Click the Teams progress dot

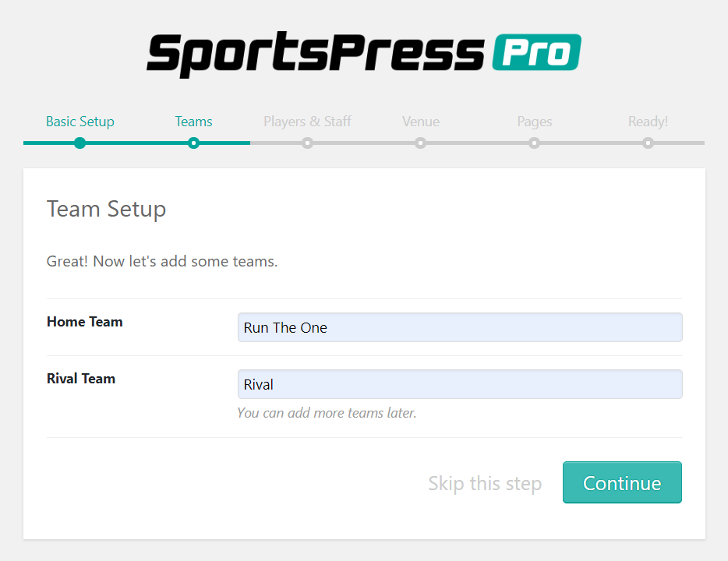tap(193, 143)
